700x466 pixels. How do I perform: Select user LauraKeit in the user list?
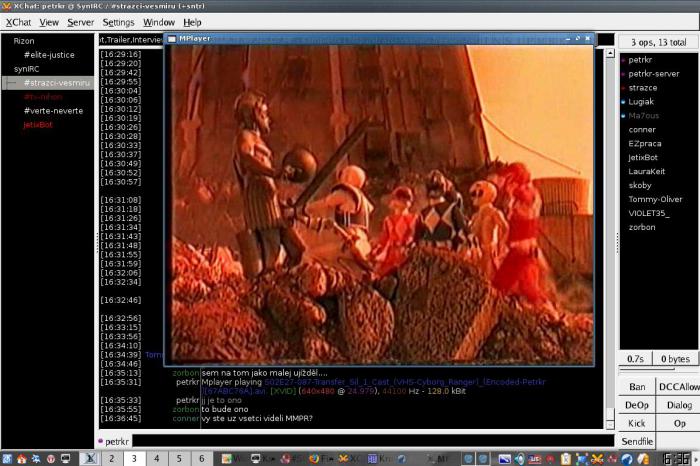[x=646, y=171]
